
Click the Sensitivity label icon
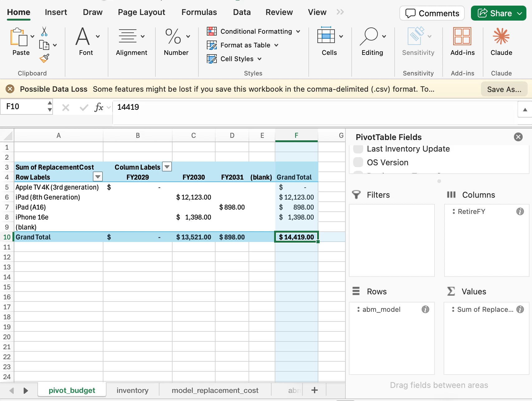[416, 36]
